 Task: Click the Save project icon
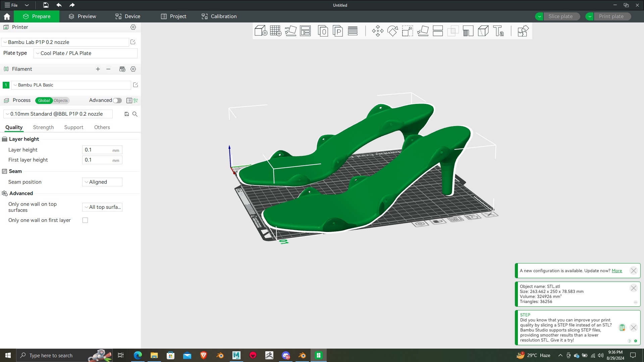46,5
